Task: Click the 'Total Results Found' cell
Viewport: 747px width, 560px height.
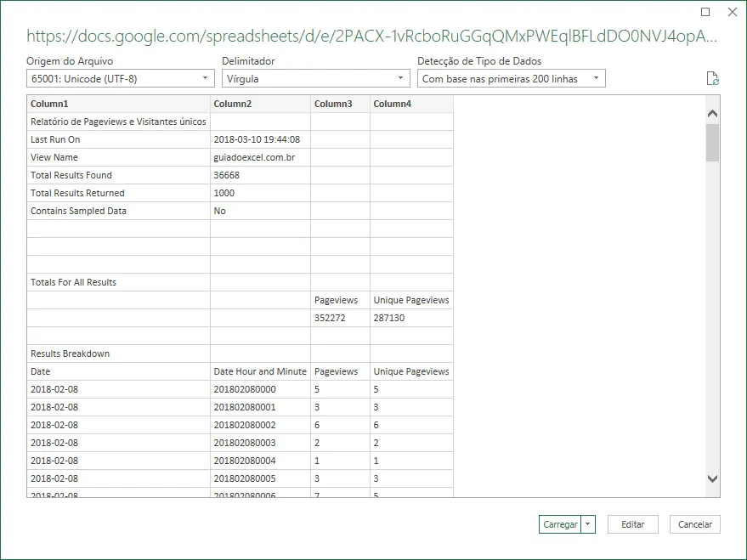Action: coord(119,175)
